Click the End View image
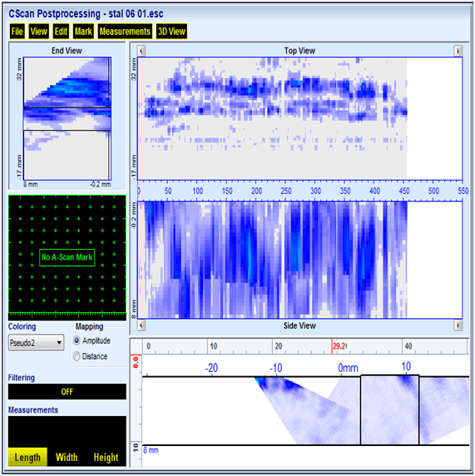475x476 pixels. point(67,118)
